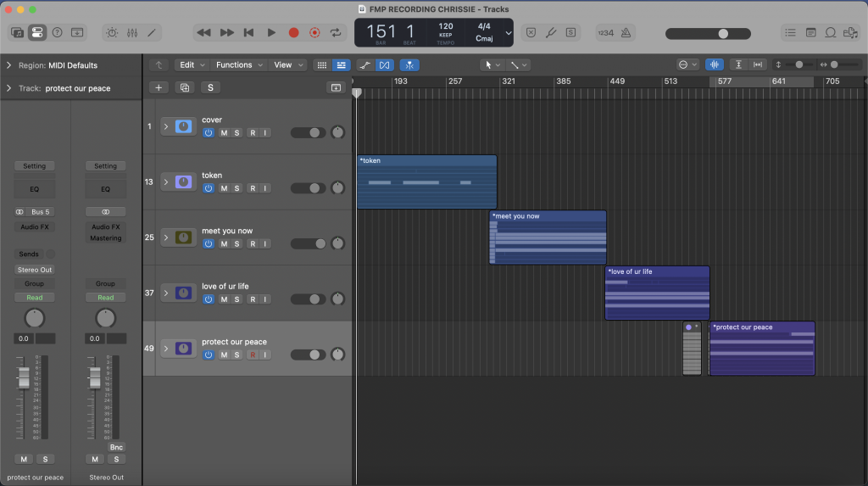Image resolution: width=868 pixels, height=486 pixels.
Task: Open the tuner icon
Action: [x=551, y=33]
